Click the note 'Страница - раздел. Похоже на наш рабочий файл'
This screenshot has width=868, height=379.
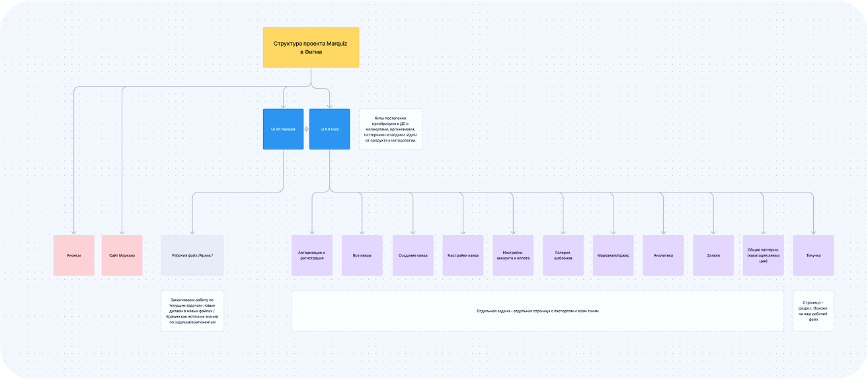click(813, 311)
